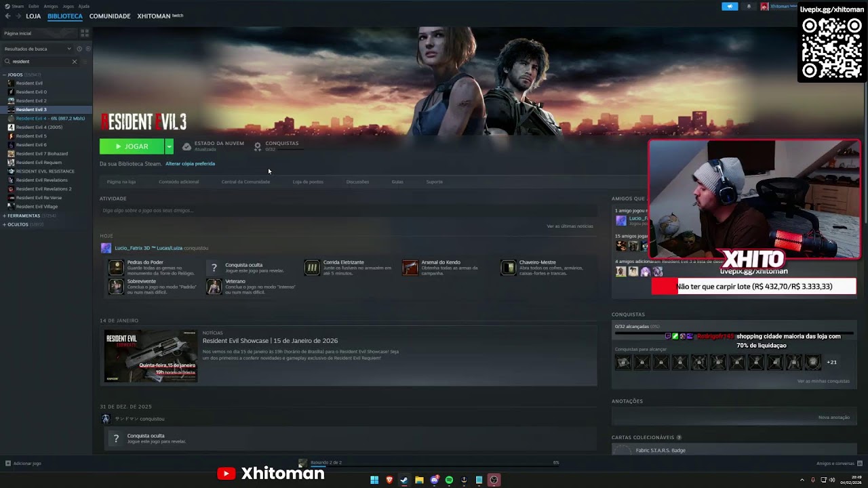
Task: Click Ver as últimas notícias link
Action: coord(570,226)
